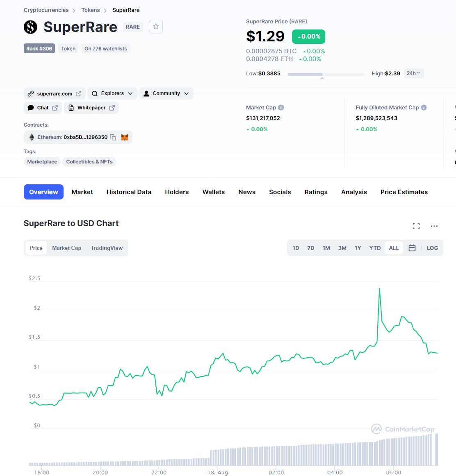456x476 pixels.
Task: Click the low-high price range bar
Action: pos(326,74)
